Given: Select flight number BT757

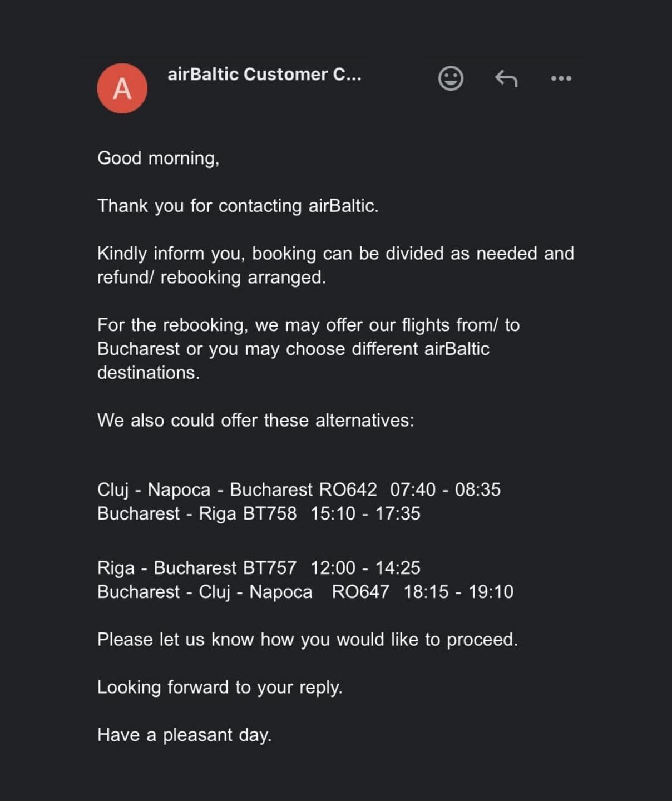Looking at the screenshot, I should [x=270, y=568].
